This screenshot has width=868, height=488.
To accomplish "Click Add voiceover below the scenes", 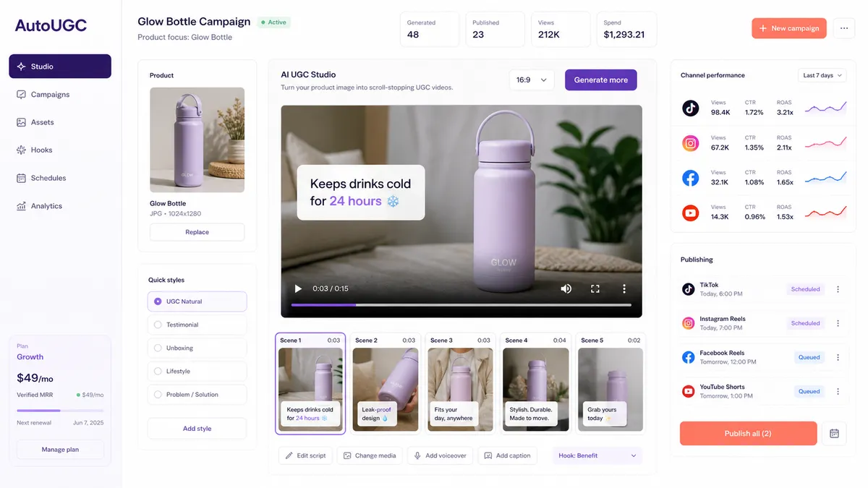I will [441, 455].
